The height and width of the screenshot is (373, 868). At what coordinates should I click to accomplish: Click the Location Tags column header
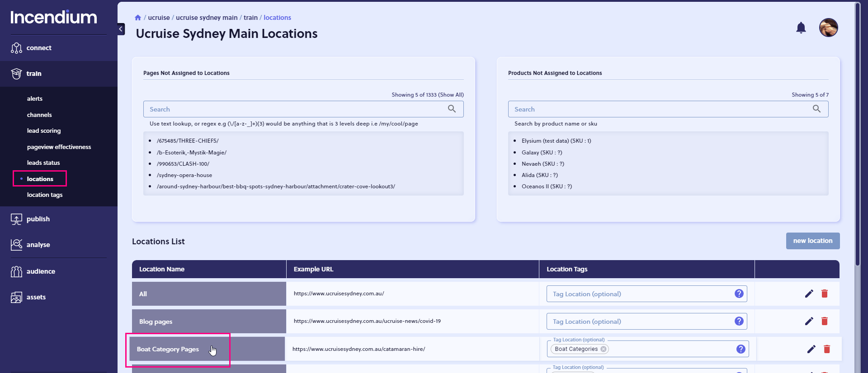[647, 269]
